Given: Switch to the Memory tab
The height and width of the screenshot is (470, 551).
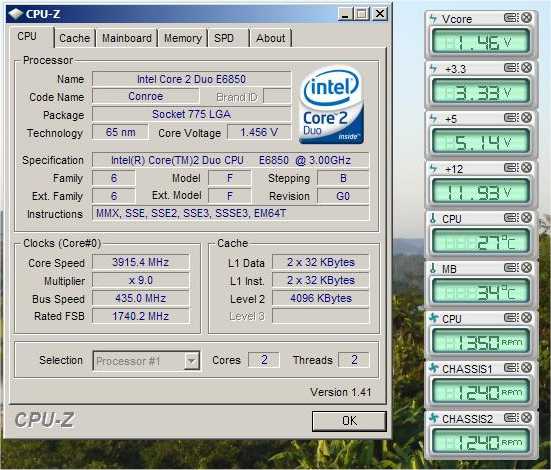Looking at the screenshot, I should (183, 38).
